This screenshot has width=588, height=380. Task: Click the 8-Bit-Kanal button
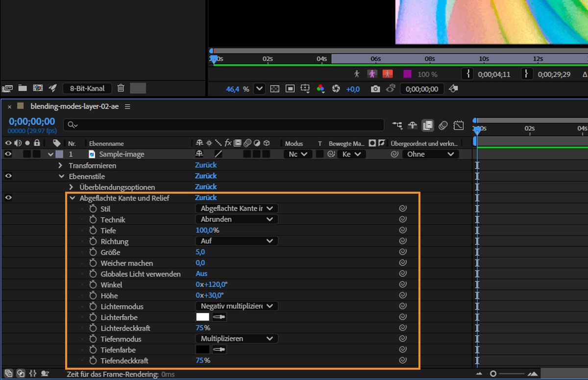(87, 88)
